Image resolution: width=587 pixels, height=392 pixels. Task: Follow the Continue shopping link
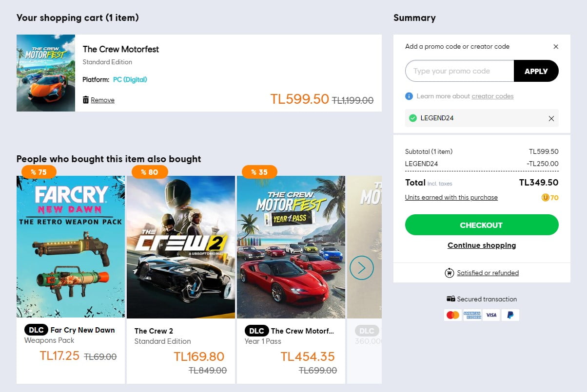(x=481, y=245)
